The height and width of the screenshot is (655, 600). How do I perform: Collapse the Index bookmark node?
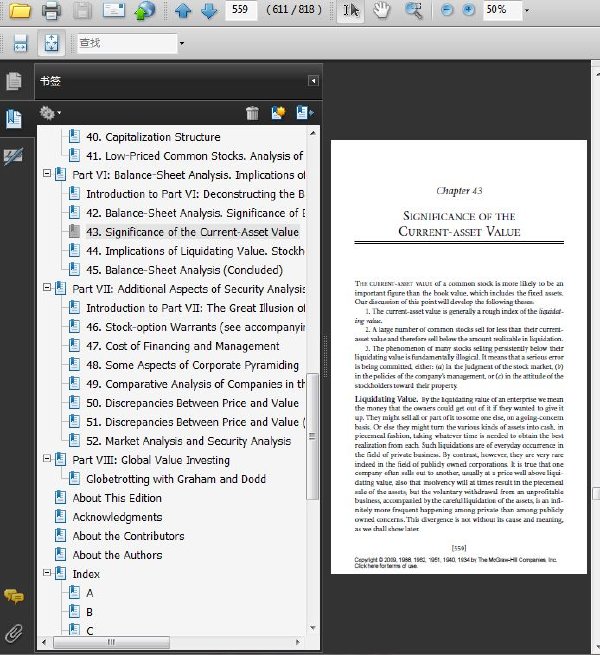[47, 573]
